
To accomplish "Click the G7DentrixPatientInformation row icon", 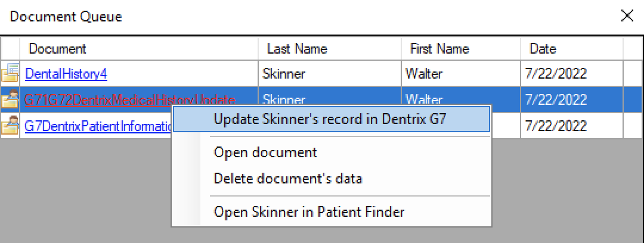I will (x=10, y=126).
